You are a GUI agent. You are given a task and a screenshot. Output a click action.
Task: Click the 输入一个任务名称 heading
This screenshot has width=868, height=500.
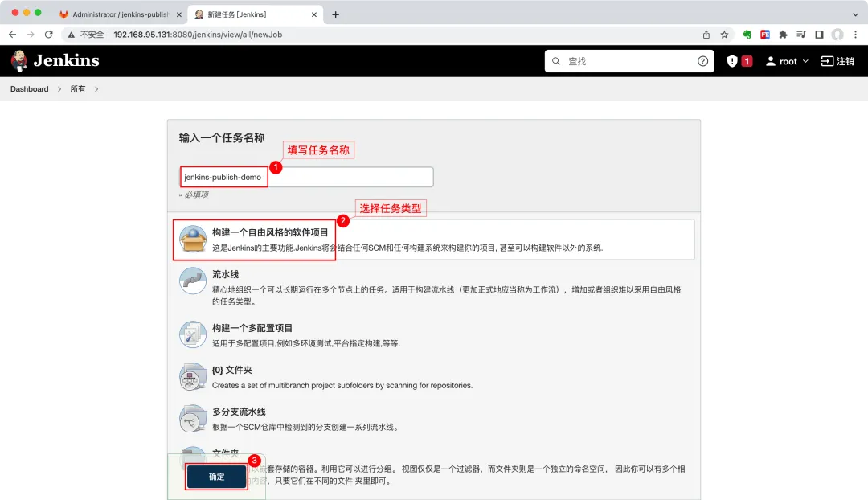point(222,138)
